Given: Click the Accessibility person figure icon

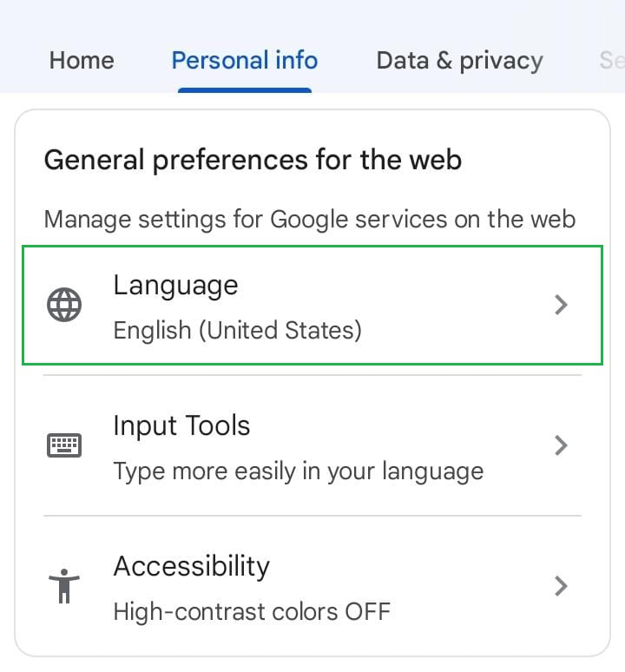Looking at the screenshot, I should (63, 587).
